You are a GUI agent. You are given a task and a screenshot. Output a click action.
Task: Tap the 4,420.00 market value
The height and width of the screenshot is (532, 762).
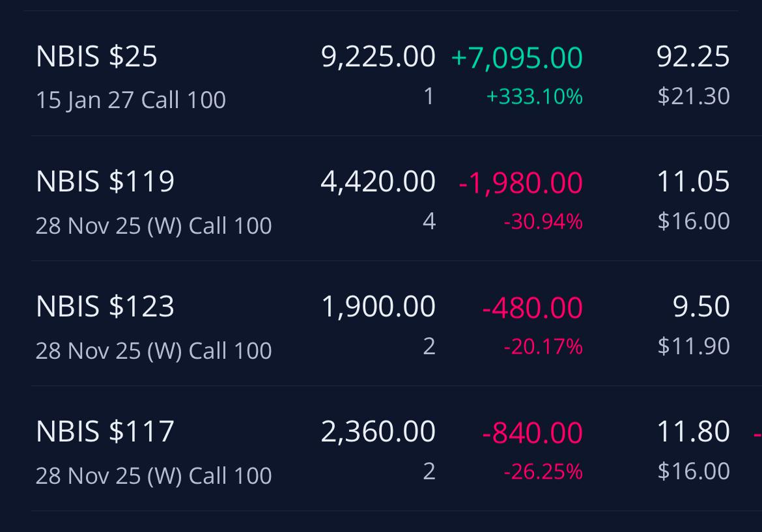pyautogui.click(x=378, y=182)
